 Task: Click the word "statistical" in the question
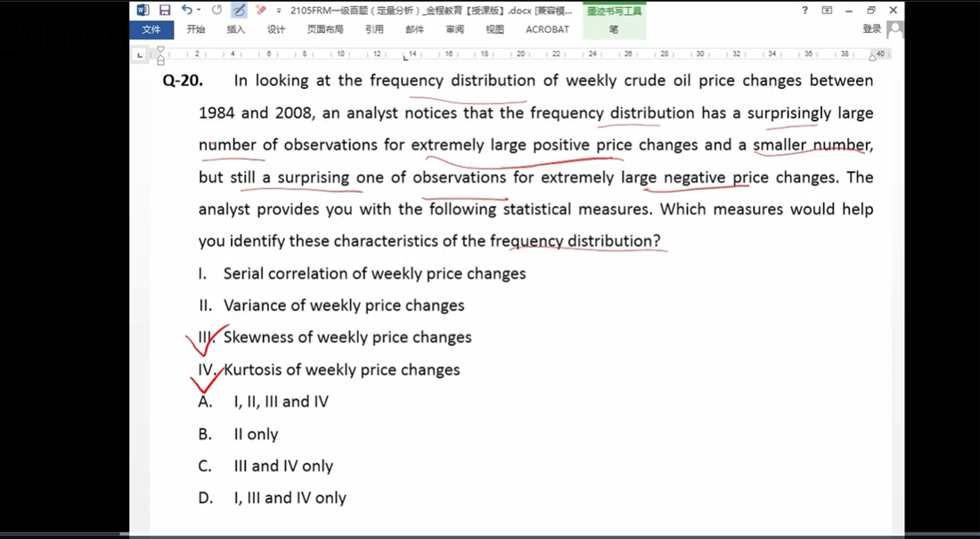537,209
